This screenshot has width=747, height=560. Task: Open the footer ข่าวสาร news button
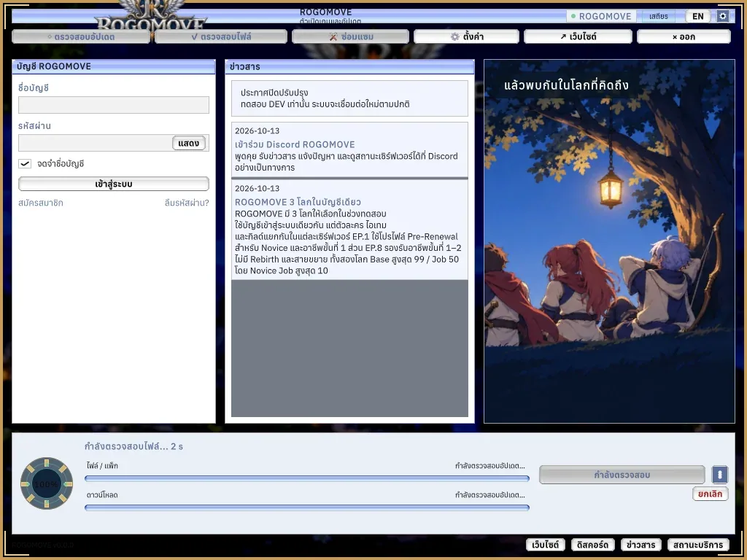tap(640, 545)
